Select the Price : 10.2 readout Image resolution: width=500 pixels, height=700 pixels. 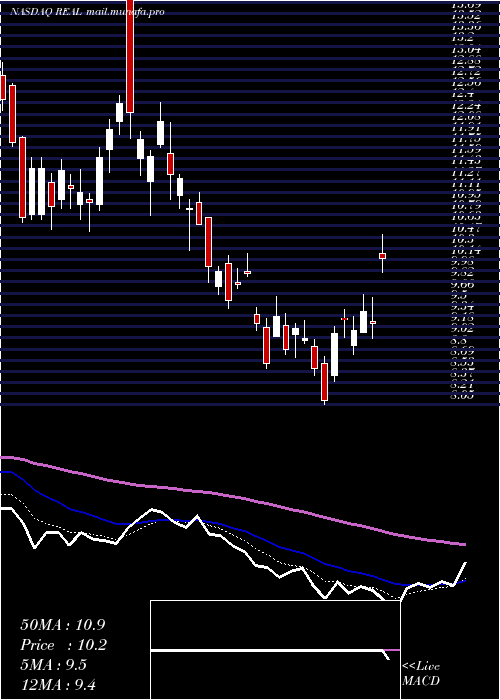click(x=63, y=645)
